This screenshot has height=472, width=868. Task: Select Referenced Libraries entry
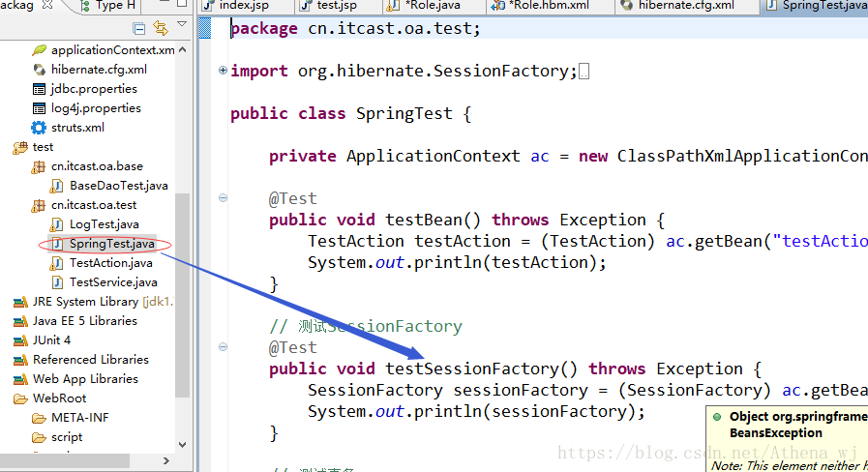pyautogui.click(x=81, y=360)
